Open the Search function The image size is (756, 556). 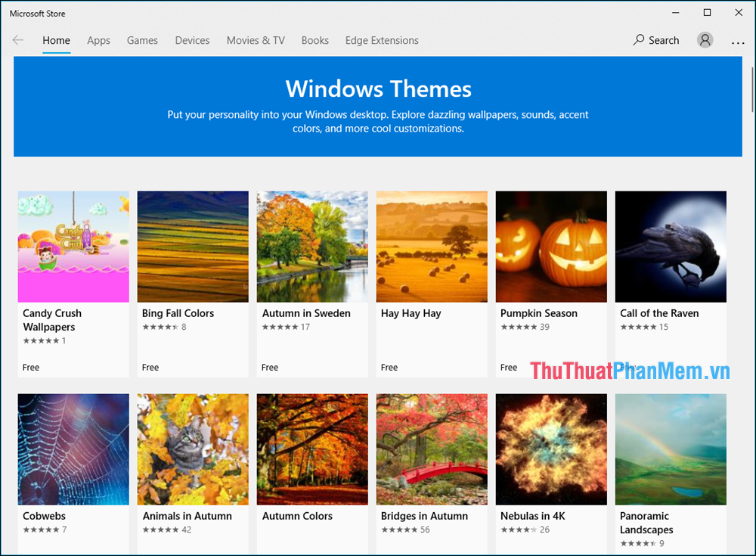coord(655,40)
